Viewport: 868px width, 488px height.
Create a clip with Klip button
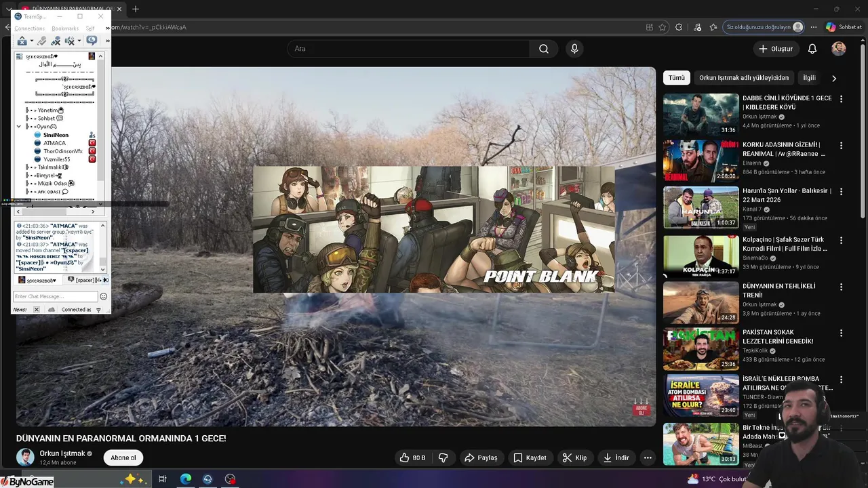tap(574, 457)
